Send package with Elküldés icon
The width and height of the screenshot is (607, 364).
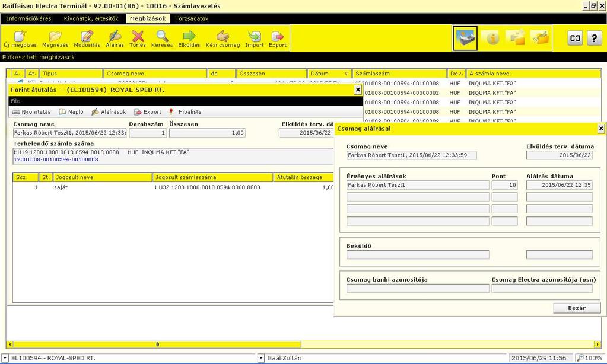(189, 39)
